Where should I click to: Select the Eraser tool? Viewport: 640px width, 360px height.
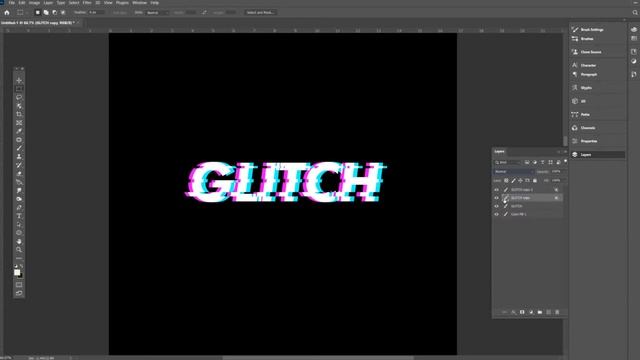click(19, 173)
